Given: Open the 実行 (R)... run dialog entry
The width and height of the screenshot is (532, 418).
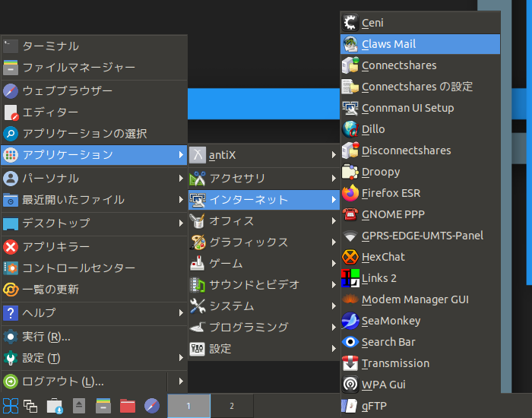Looking at the screenshot, I should click(x=94, y=337).
